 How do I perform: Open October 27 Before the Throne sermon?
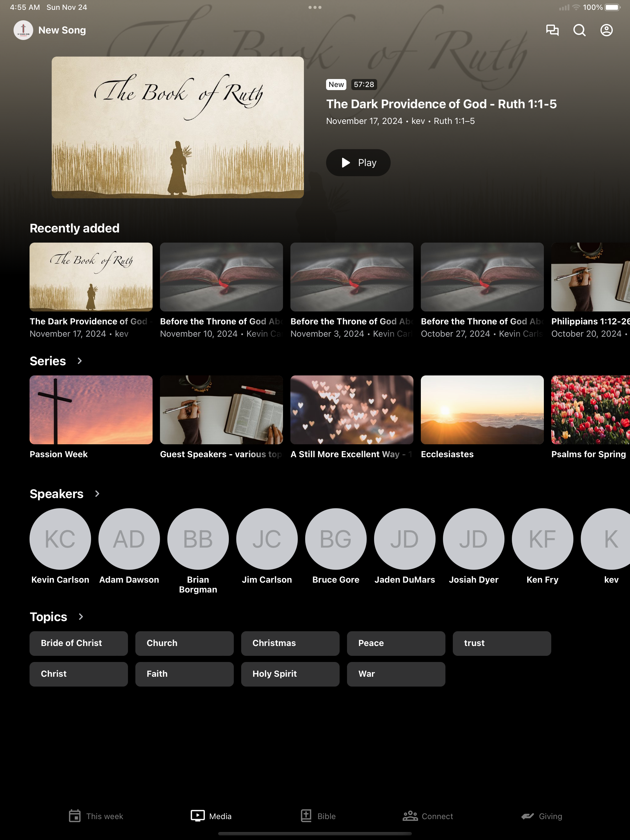[x=482, y=277]
